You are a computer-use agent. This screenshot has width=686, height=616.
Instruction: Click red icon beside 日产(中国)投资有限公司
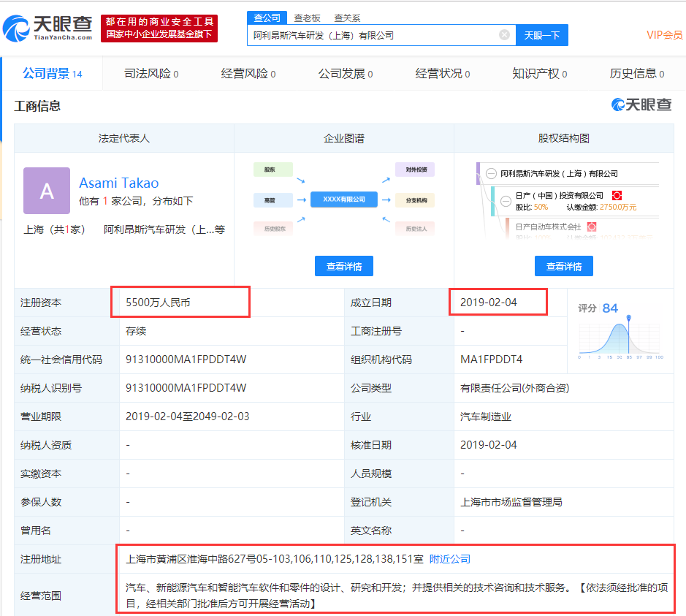(617, 196)
